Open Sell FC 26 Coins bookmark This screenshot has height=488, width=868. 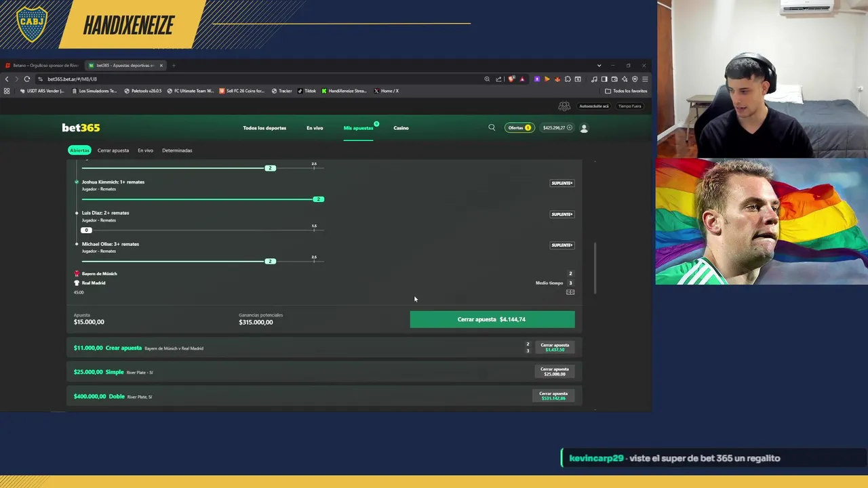[241, 91]
